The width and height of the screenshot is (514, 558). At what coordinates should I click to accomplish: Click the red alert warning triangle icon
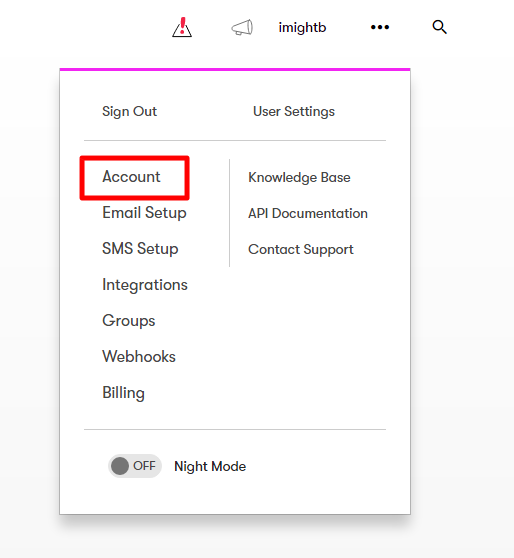tap(182, 27)
